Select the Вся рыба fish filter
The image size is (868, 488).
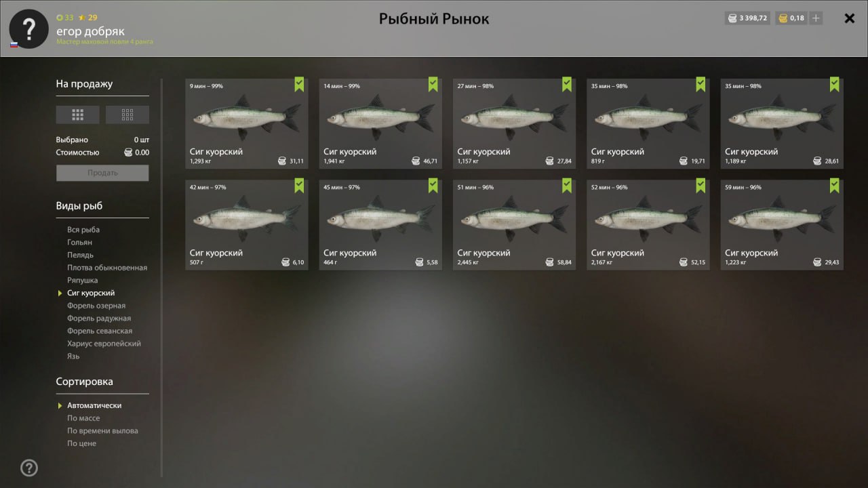(83, 230)
